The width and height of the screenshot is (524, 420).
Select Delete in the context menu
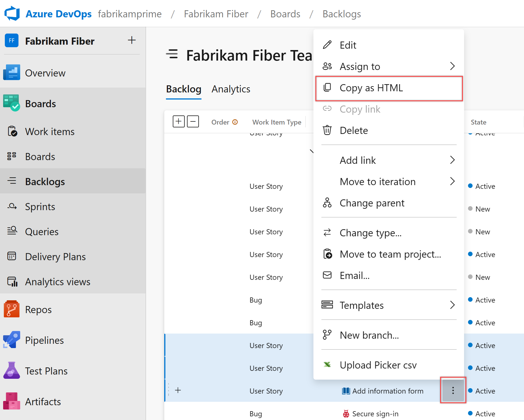(354, 131)
